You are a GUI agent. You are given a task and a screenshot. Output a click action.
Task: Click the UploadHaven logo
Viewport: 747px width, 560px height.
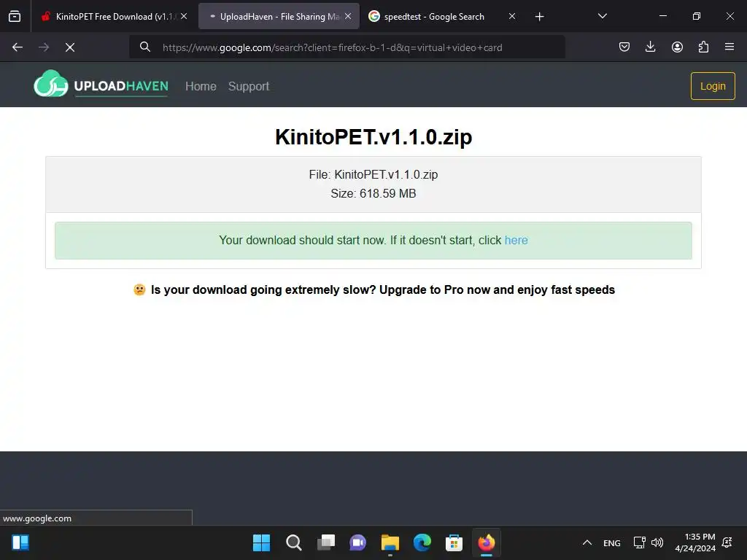(101, 85)
